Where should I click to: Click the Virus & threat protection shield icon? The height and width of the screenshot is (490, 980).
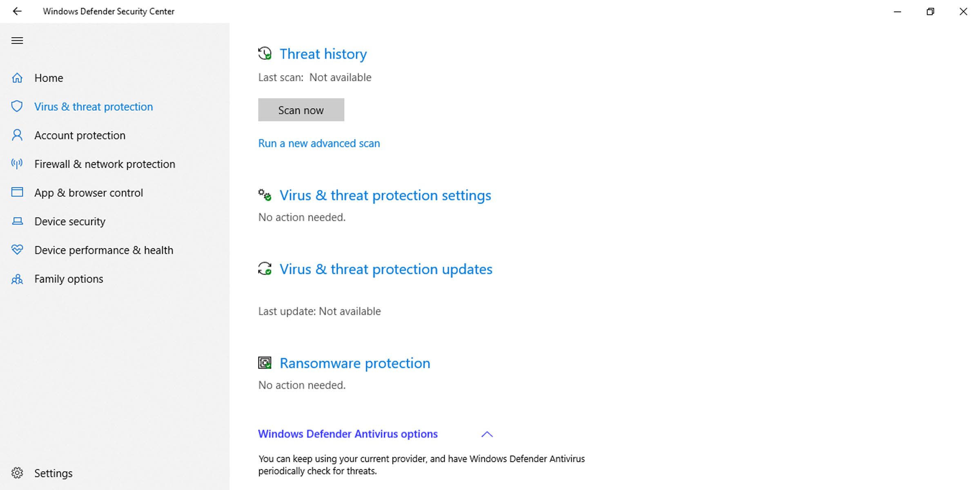pyautogui.click(x=17, y=106)
